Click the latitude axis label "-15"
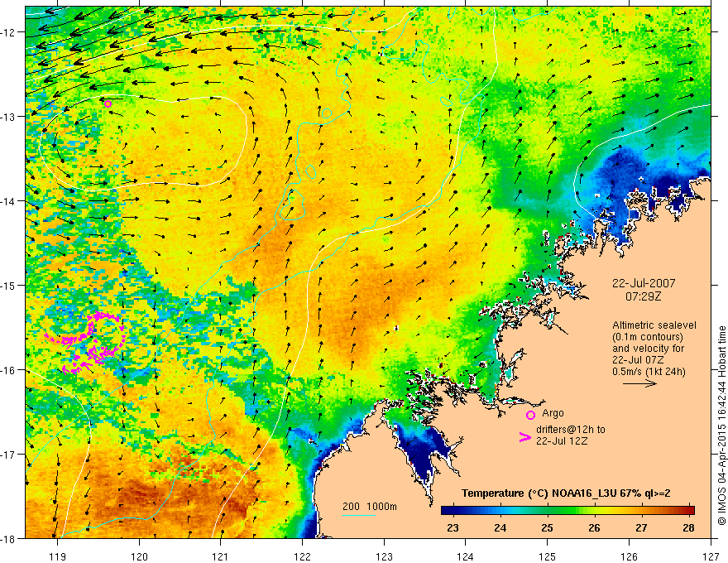The height and width of the screenshot is (563, 728). (x=9, y=285)
